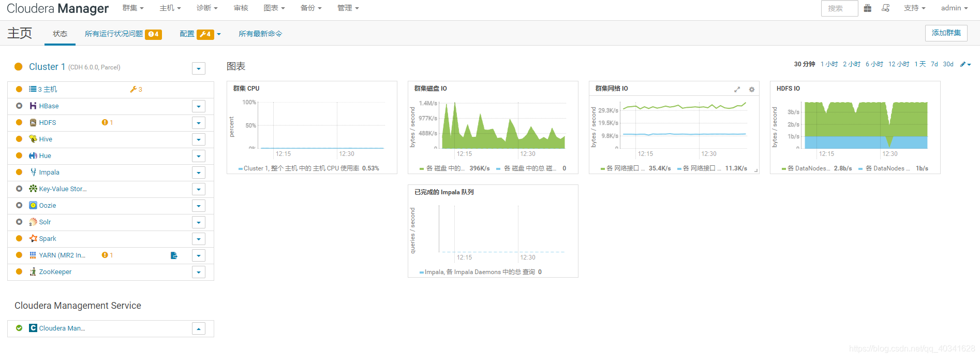Click the 群集 CPU chart
Viewport: 980px width, 358px height.
pos(312,127)
